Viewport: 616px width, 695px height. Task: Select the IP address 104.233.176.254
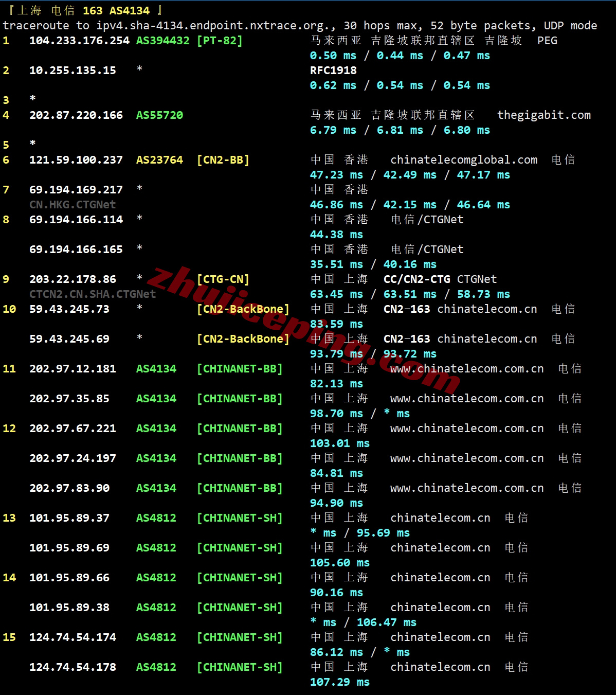pos(79,41)
